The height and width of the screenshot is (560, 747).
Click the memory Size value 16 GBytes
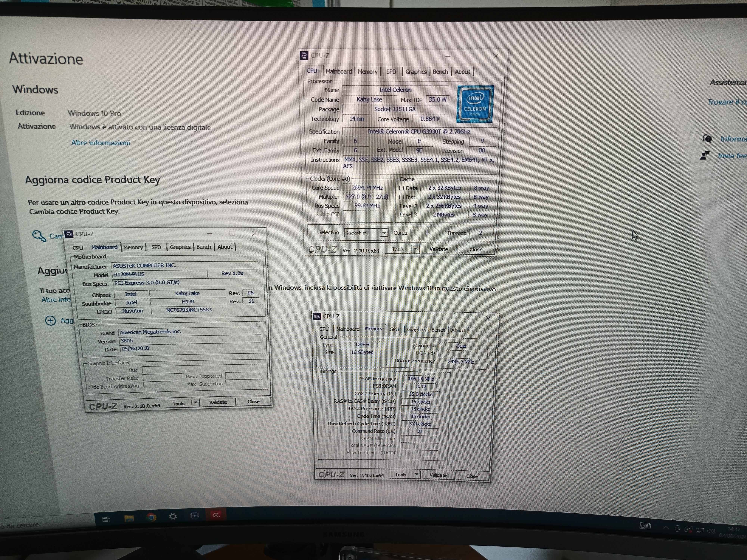(362, 352)
